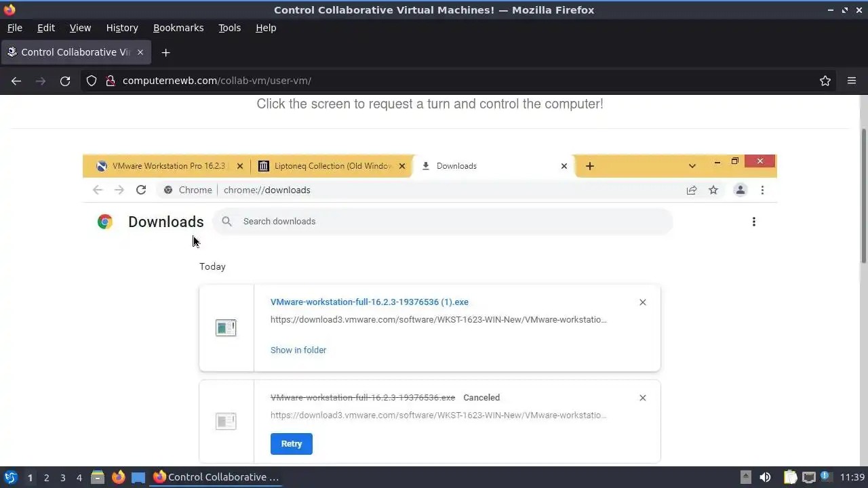868x488 pixels.
Task: Open the Tools menu
Action: point(229,28)
